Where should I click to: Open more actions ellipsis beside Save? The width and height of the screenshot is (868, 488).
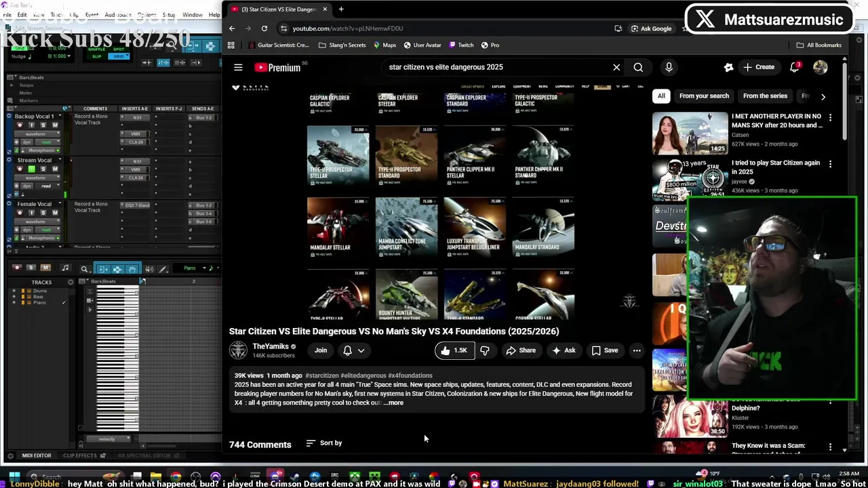pyautogui.click(x=637, y=350)
